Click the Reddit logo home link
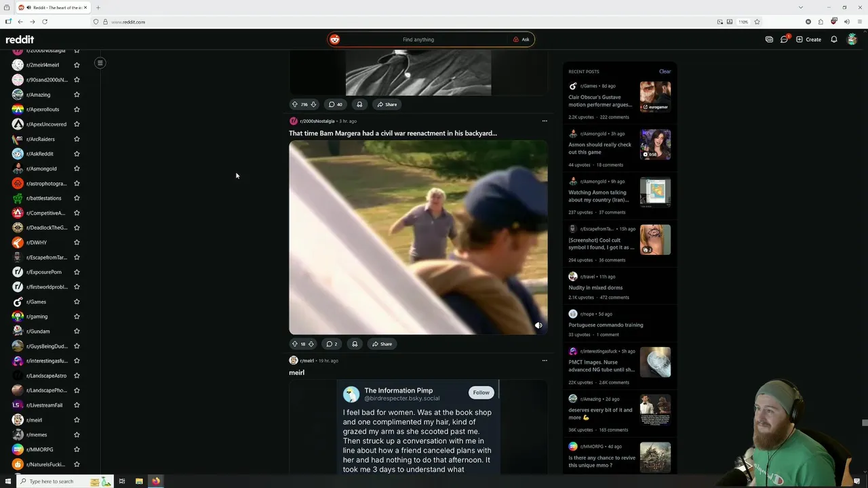Screen dimensions: 868x488 click(x=20, y=39)
